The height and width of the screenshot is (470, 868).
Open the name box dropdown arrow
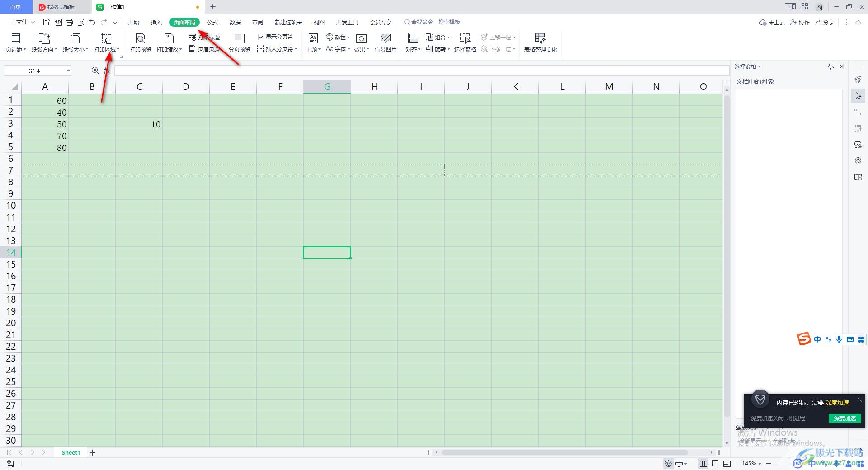[68, 70]
